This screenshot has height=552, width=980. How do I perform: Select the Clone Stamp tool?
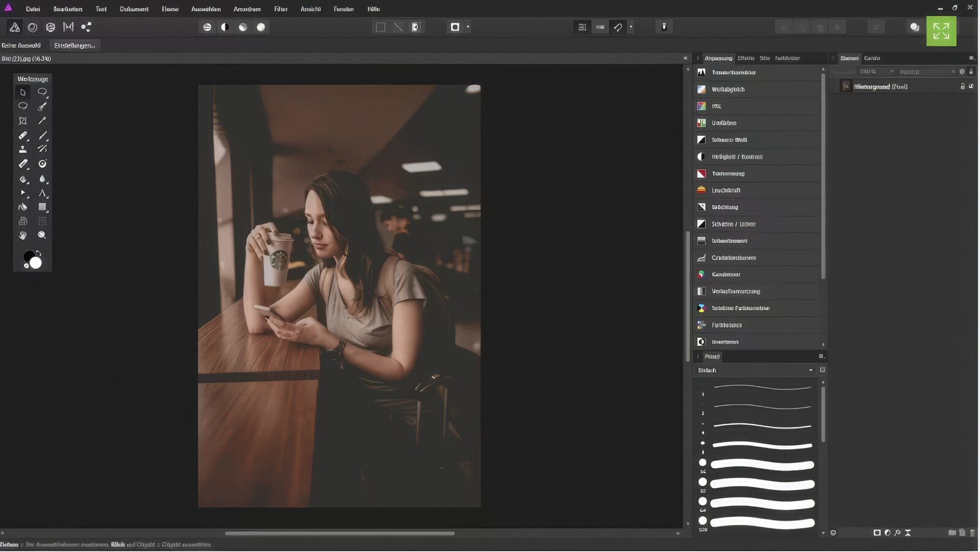(x=23, y=149)
